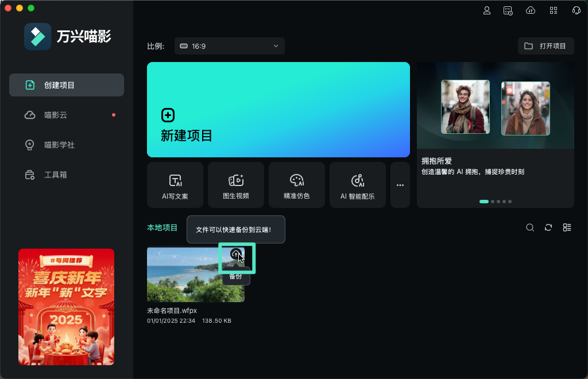
Task: Toggle the project list view layout
Action: [567, 227]
